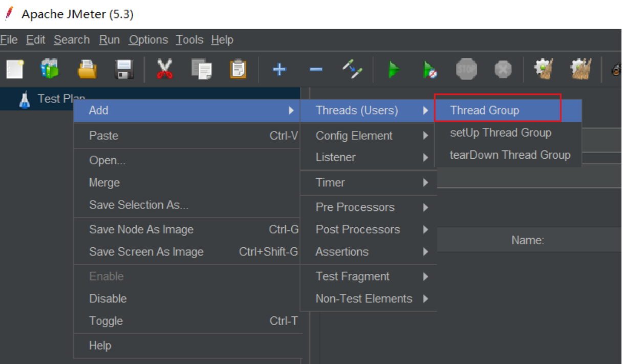Select Save Node As Image
The image size is (623, 364).
pos(187,229)
